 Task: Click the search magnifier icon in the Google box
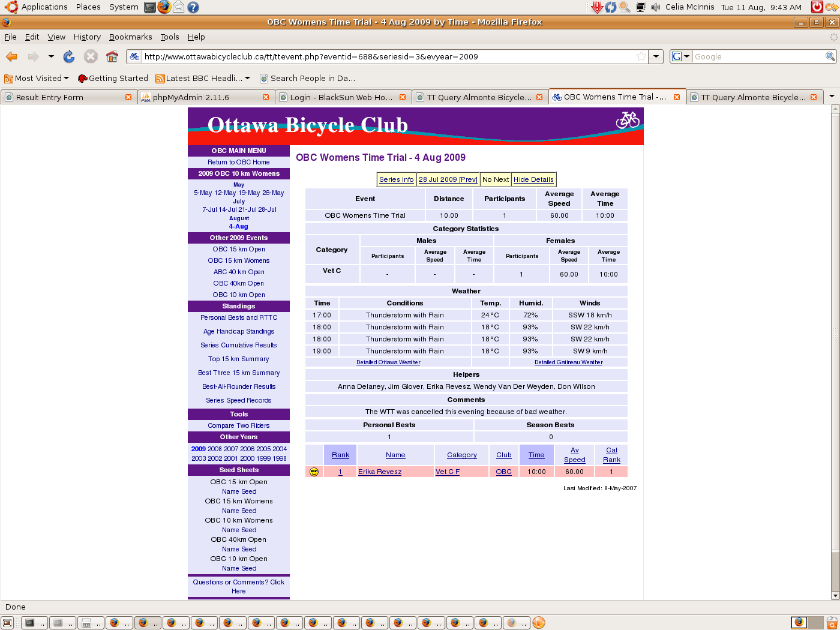pos(830,56)
